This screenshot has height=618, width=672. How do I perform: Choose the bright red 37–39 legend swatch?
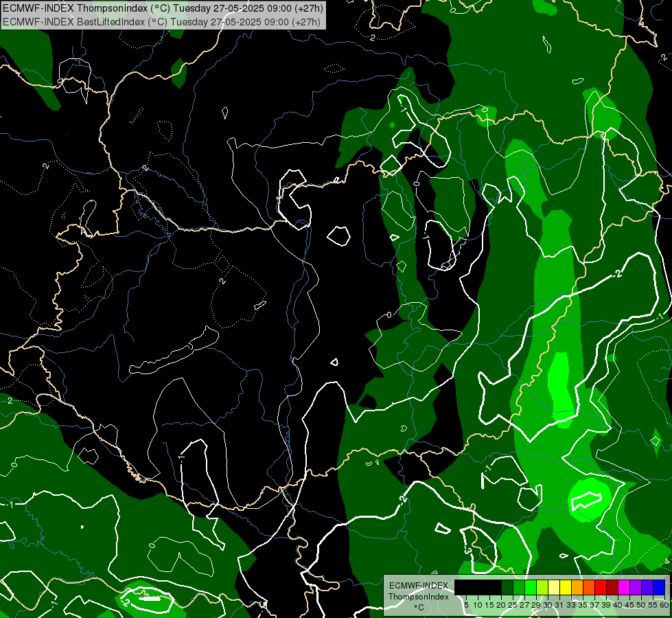[601, 587]
